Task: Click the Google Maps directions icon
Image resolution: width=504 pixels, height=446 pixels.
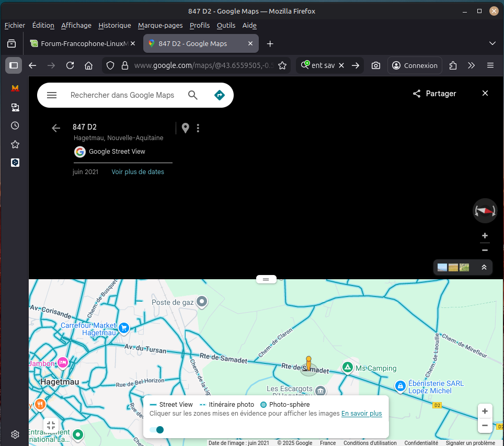Action: click(x=220, y=95)
